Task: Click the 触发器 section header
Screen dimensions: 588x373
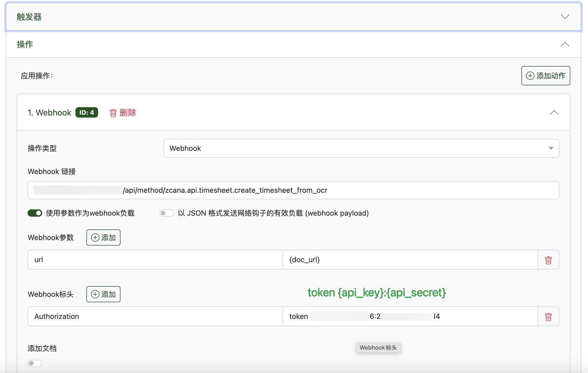Action: point(29,17)
